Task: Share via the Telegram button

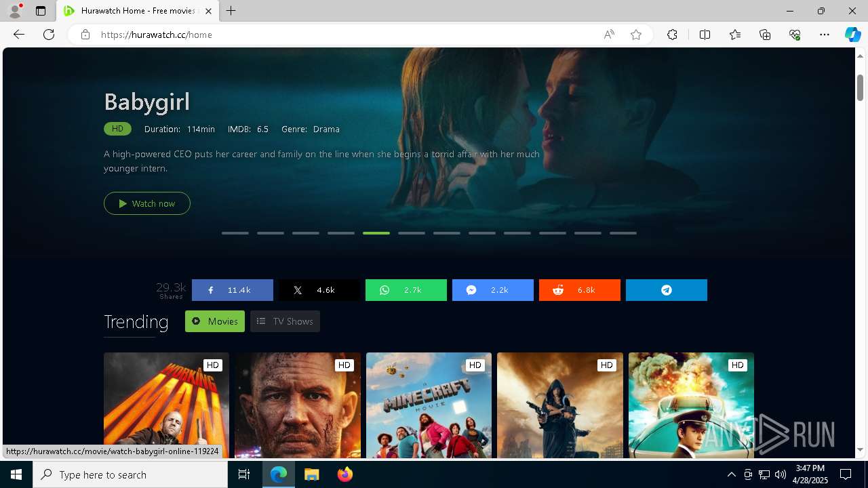Action: click(x=667, y=290)
